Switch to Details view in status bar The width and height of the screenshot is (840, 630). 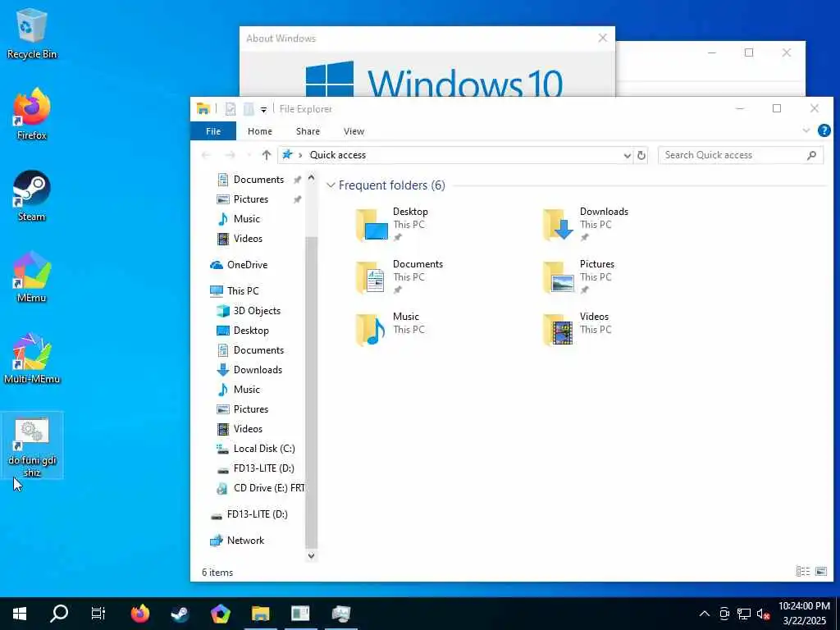802,572
